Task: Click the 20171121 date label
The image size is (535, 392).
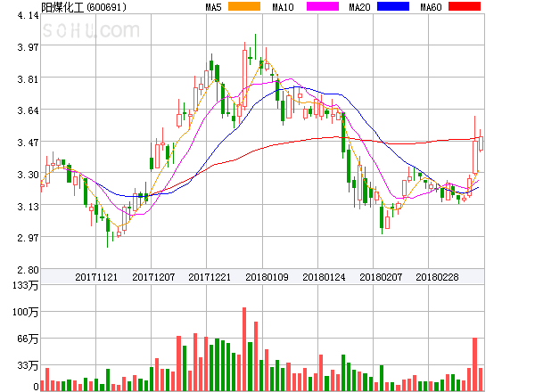Action: (x=96, y=277)
